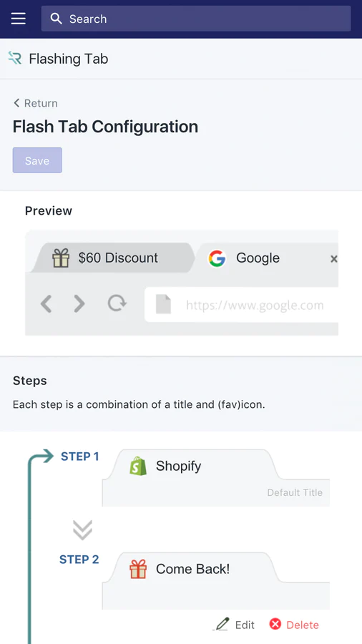This screenshot has width=362, height=644.
Task: Click the red gift icon in Step 2
Action: tap(138, 570)
